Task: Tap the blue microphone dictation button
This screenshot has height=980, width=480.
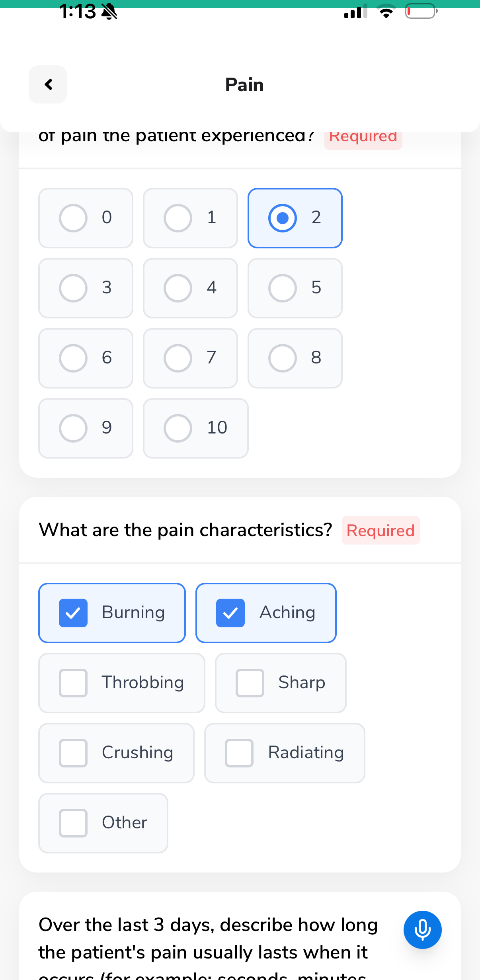Action: coord(422,929)
